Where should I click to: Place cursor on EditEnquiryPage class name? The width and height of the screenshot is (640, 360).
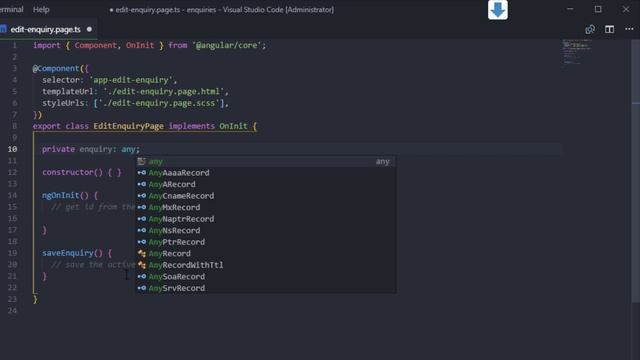(x=129, y=126)
